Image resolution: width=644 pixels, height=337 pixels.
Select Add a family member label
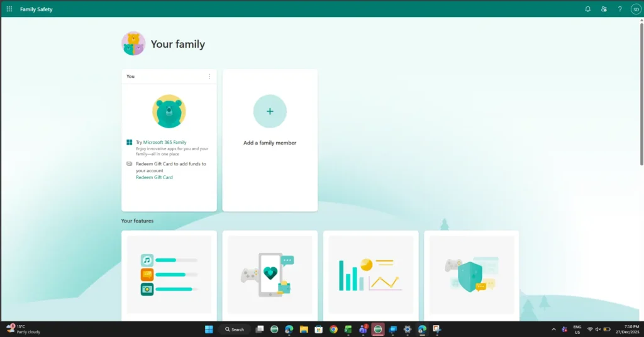(x=270, y=143)
